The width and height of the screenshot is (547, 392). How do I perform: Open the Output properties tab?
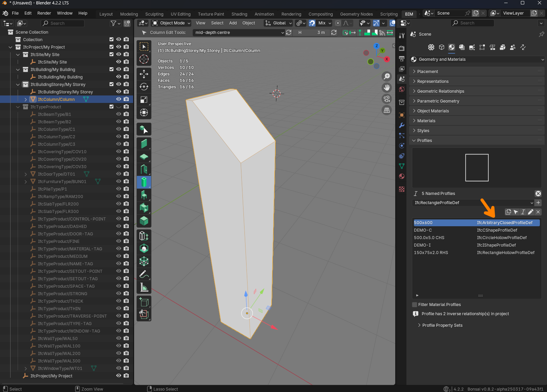pyautogui.click(x=402, y=58)
